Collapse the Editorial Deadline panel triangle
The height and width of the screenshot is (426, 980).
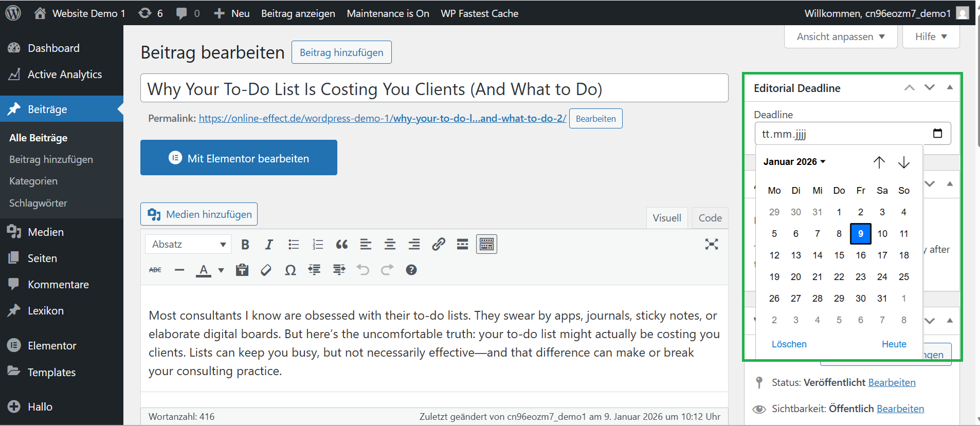tap(950, 88)
